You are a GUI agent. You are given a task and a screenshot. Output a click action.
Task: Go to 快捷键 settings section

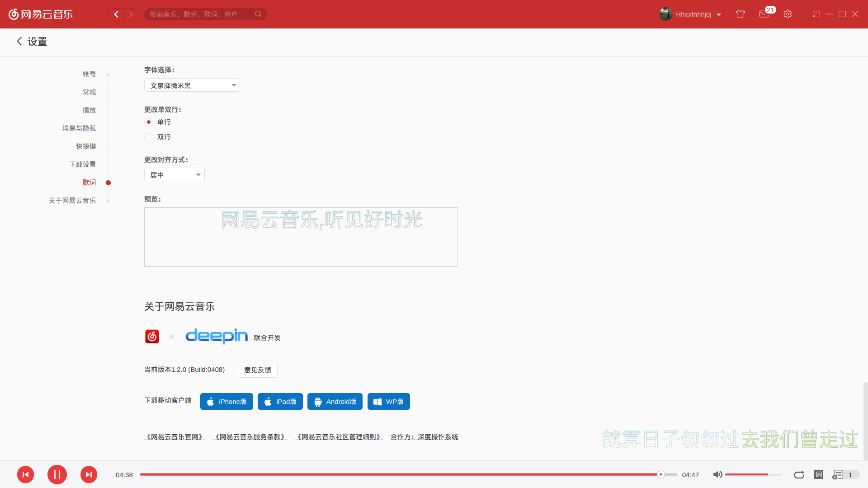pyautogui.click(x=86, y=146)
